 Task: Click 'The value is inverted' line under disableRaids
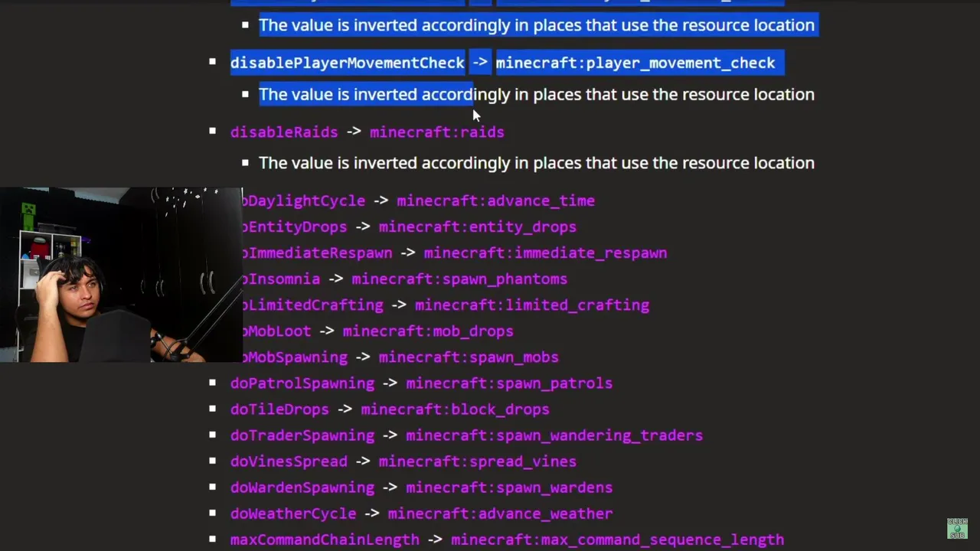click(537, 163)
